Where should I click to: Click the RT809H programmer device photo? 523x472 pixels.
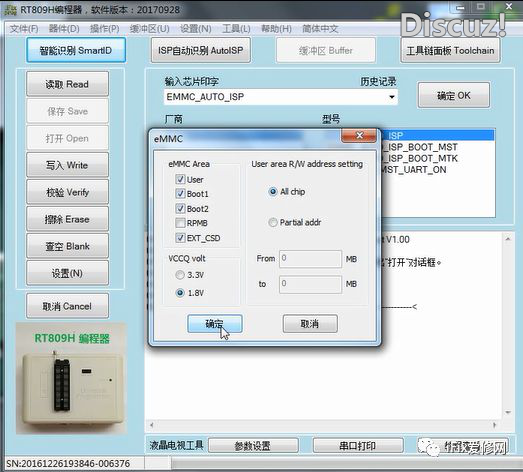pyautogui.click(x=71, y=378)
